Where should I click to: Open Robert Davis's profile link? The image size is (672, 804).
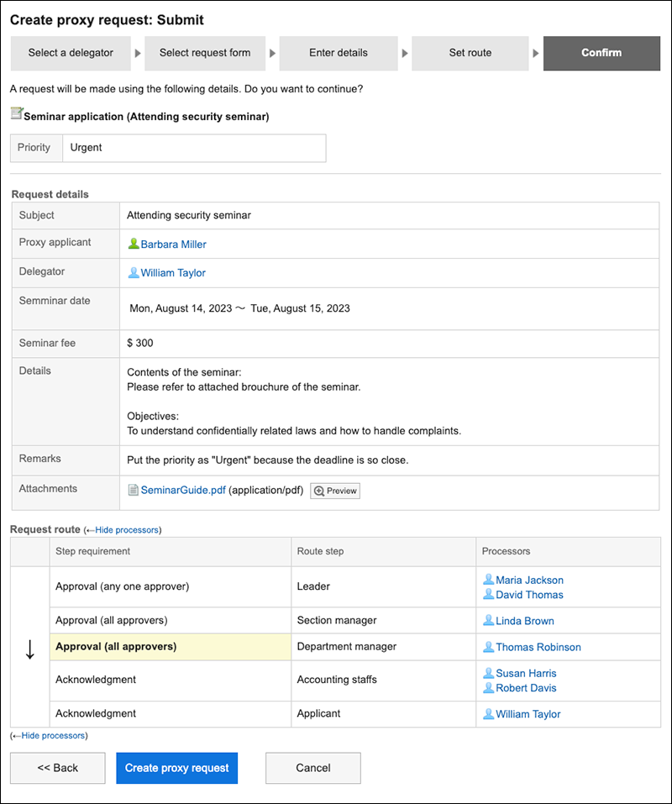pos(526,688)
